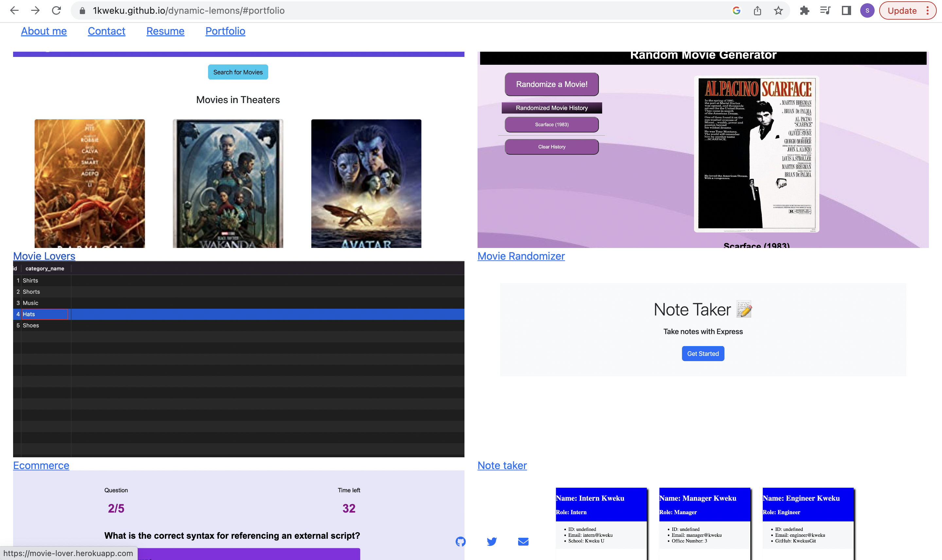Reload the page
The height and width of the screenshot is (560, 942).
coord(57,10)
